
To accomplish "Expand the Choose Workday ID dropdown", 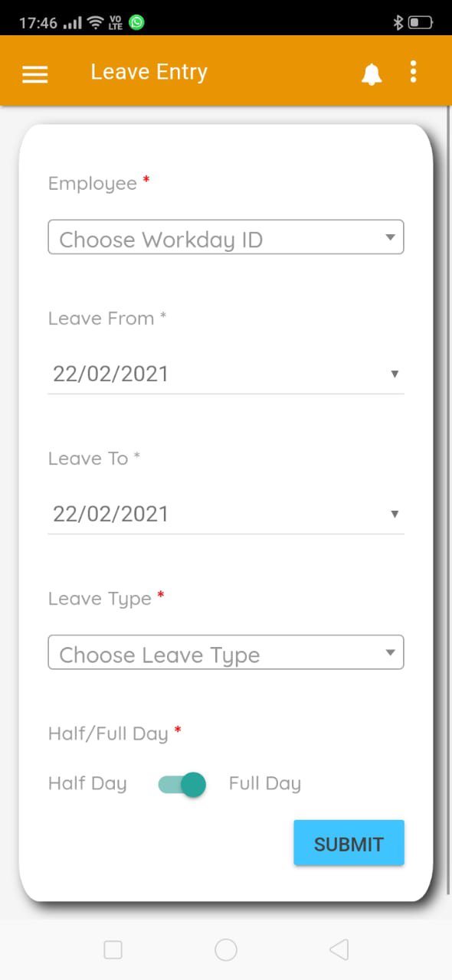I will coord(226,237).
